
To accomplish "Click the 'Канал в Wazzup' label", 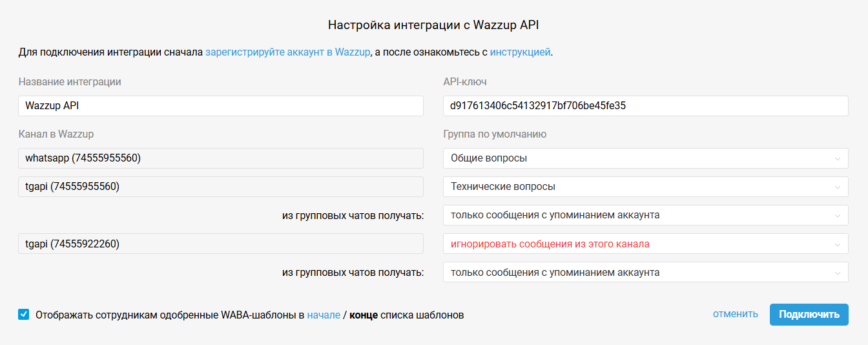I will pyautogui.click(x=56, y=134).
